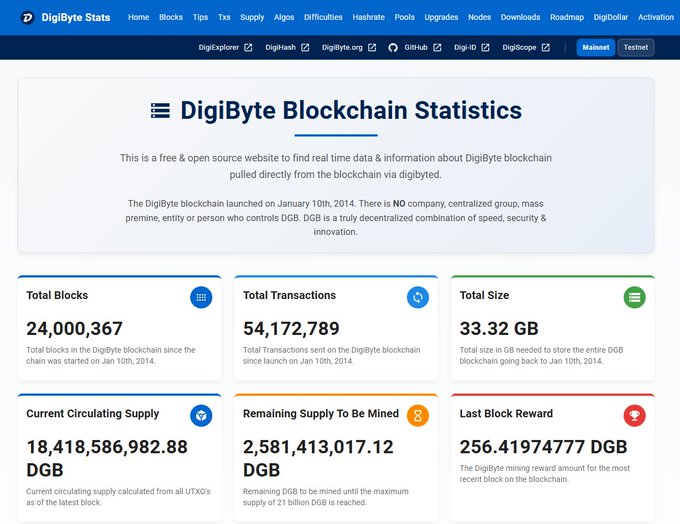
Task: Click the DigiByte Stats site title
Action: coord(76,17)
